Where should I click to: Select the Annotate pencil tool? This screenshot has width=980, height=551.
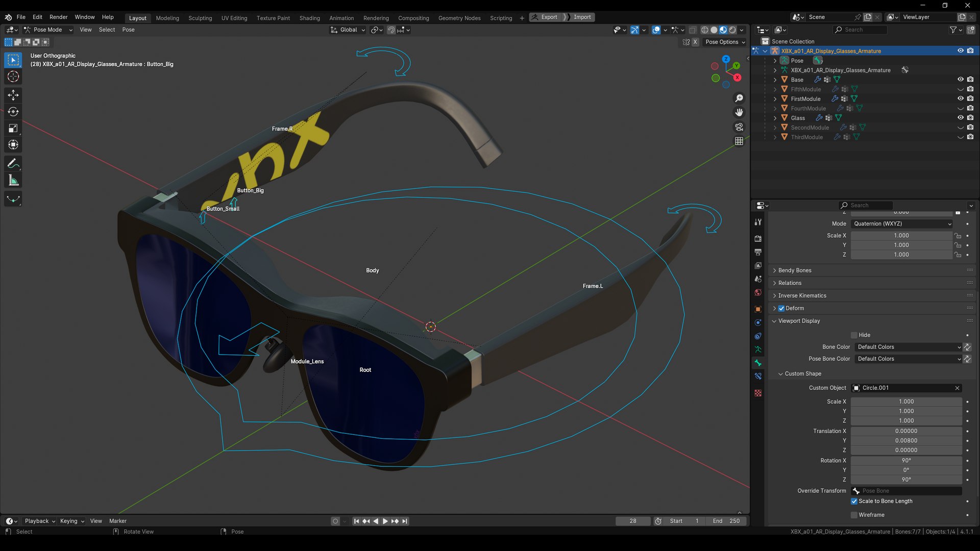click(x=13, y=164)
